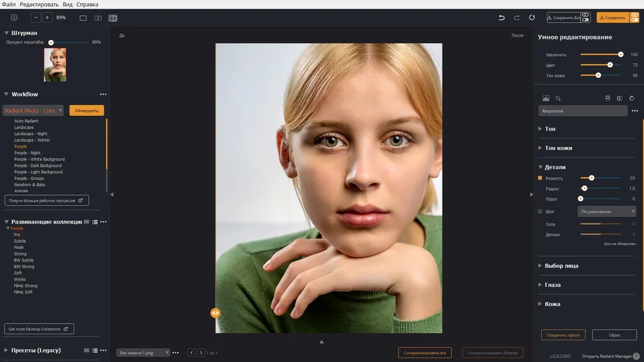Image resolution: width=644 pixels, height=362 pixels.
Task: Click Get more Develop Collections button
Action: [x=39, y=329]
